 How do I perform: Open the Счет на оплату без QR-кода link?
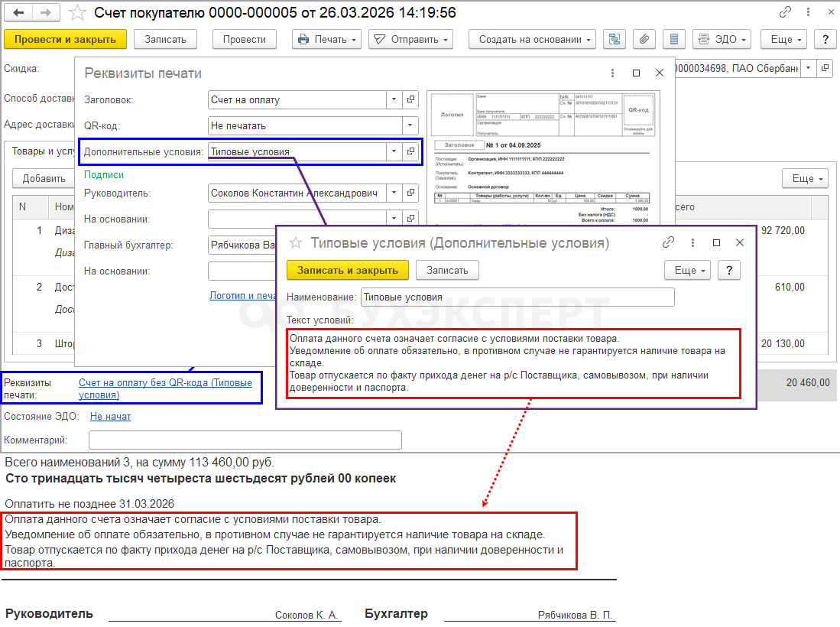(x=166, y=388)
